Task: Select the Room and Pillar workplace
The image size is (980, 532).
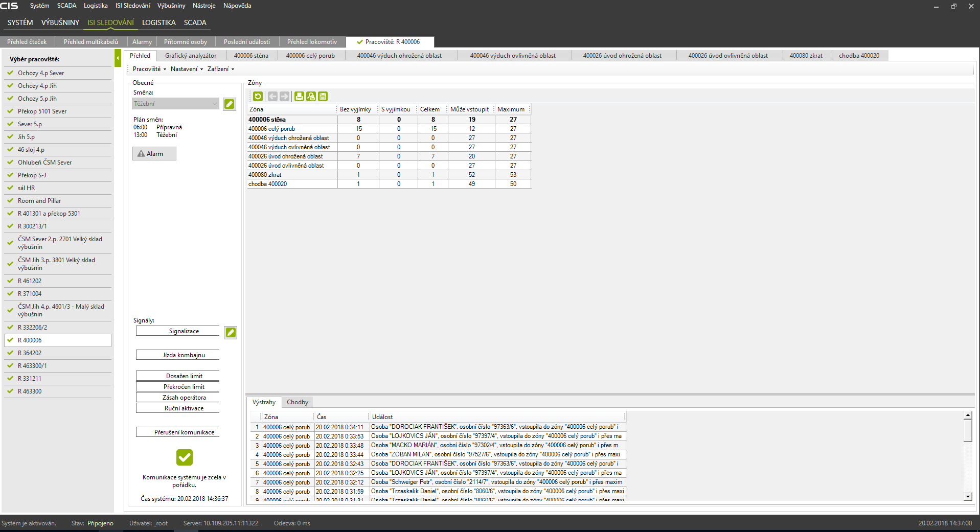Action: coord(39,201)
